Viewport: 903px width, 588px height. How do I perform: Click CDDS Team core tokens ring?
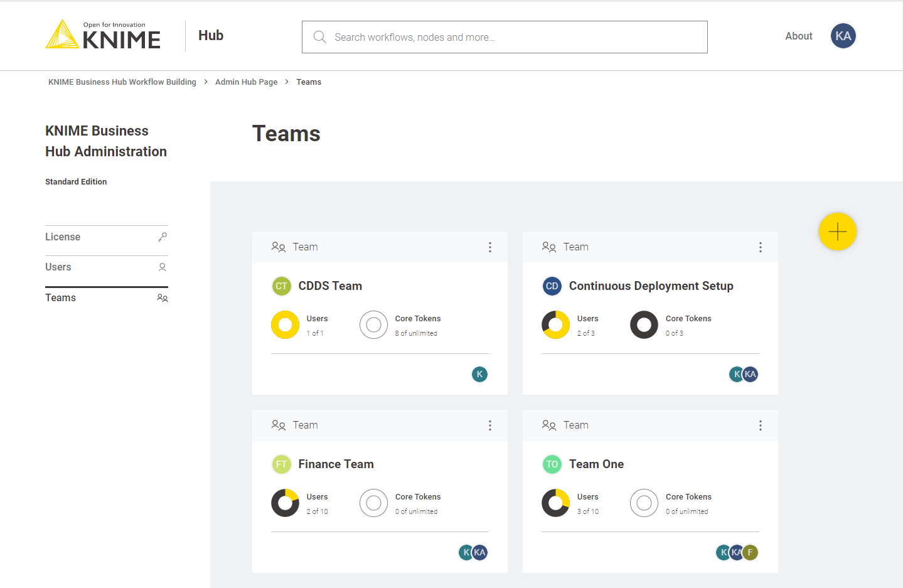click(373, 325)
